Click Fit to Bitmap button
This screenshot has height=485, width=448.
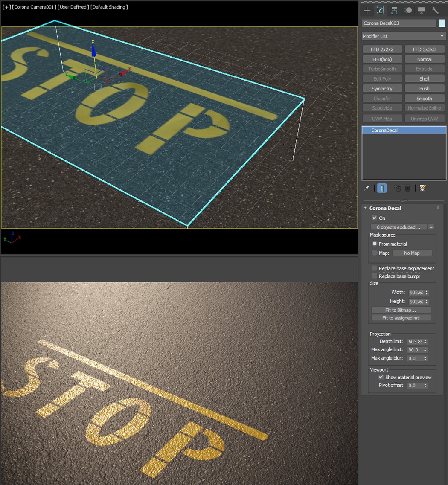coord(401,310)
